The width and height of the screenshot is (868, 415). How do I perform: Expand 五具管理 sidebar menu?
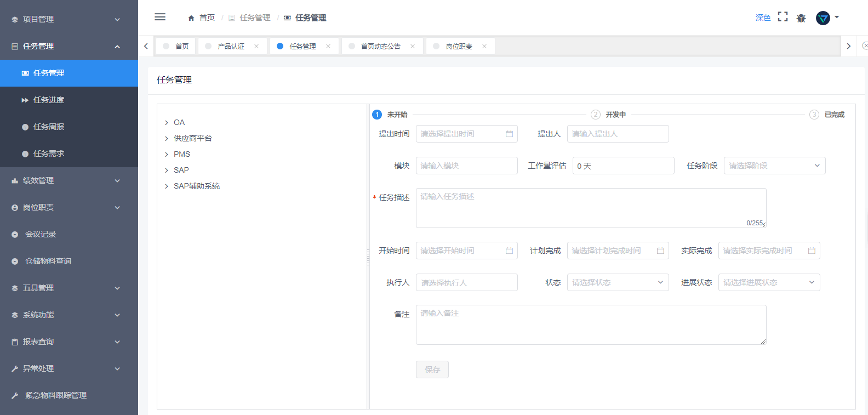[x=69, y=288]
